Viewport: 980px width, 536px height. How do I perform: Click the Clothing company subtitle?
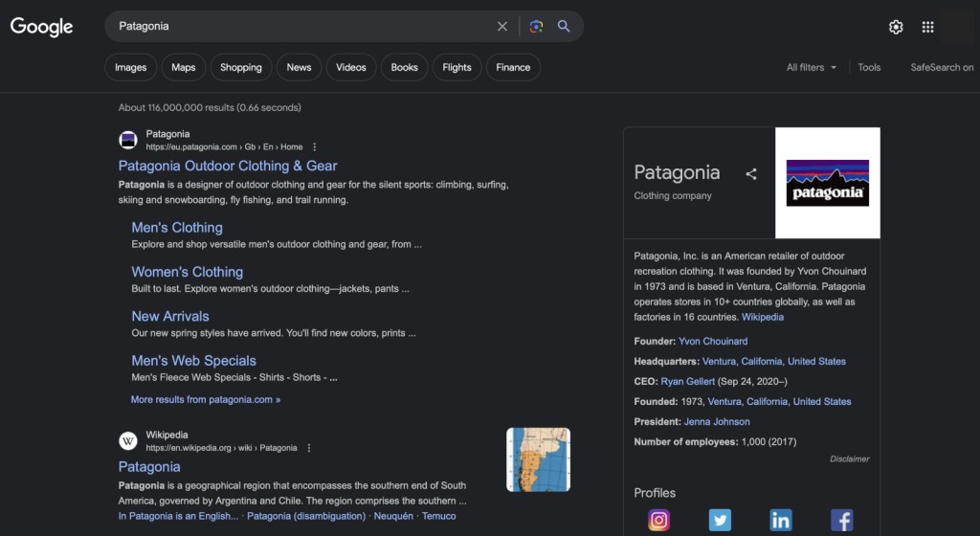(x=673, y=195)
